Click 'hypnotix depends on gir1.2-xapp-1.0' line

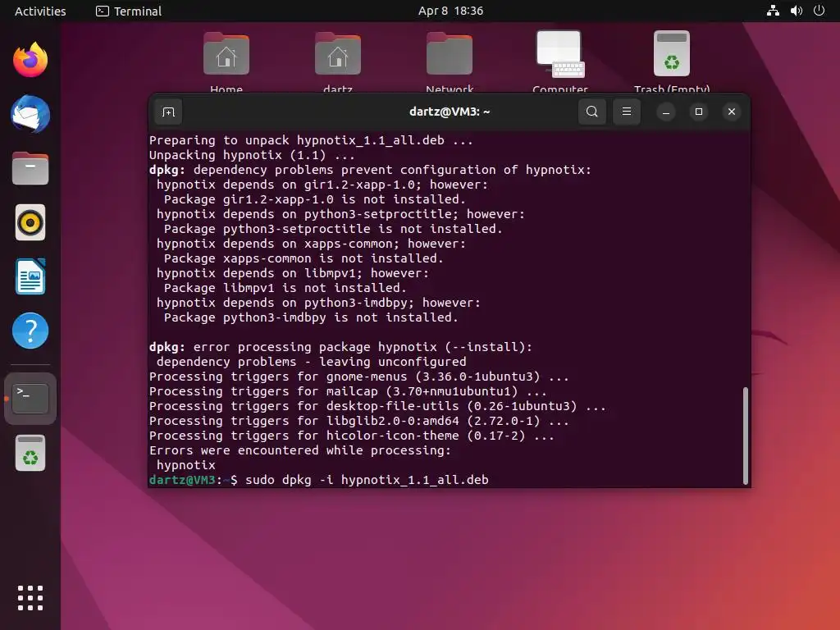[x=322, y=185]
